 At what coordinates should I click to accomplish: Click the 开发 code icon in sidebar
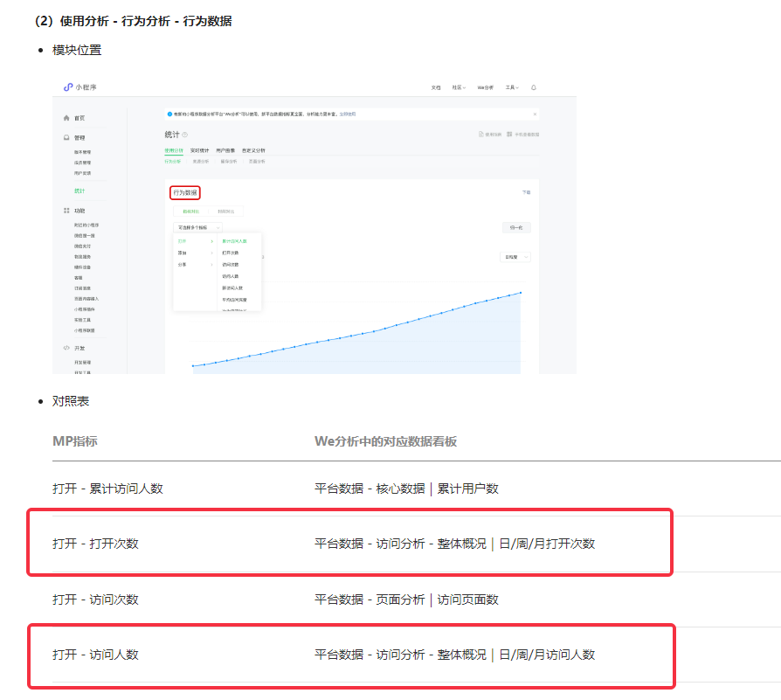[66, 348]
